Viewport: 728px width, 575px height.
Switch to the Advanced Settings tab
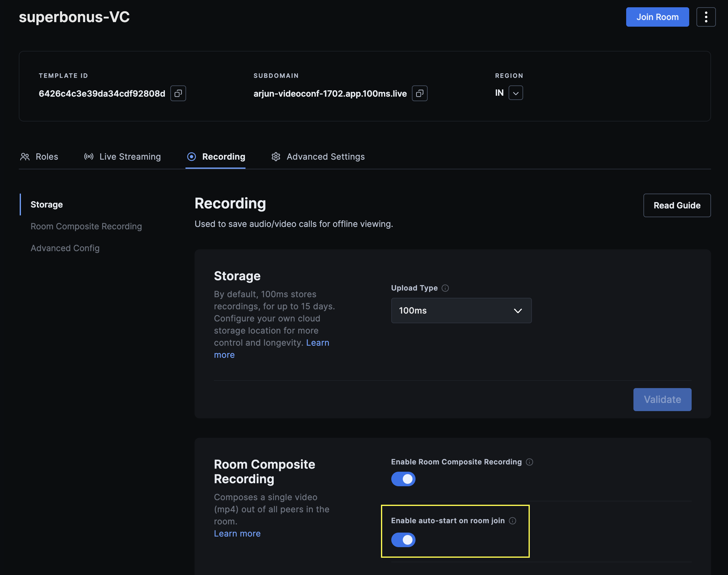325,157
